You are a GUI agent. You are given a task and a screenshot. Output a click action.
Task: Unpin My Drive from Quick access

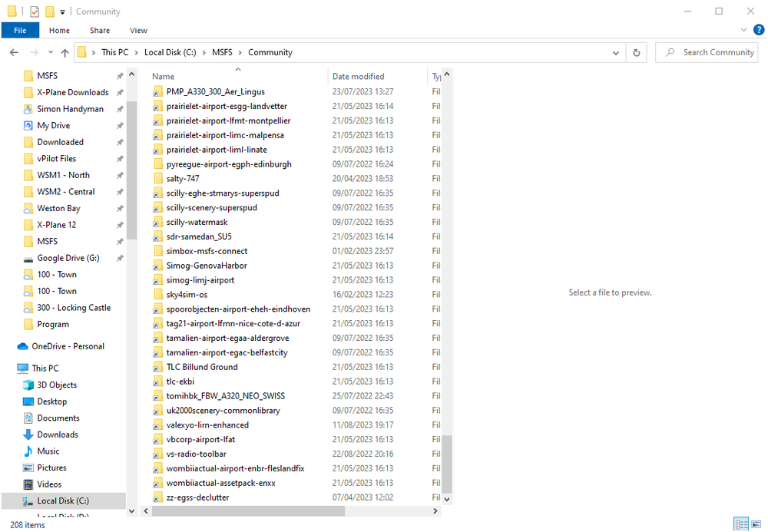click(x=121, y=125)
